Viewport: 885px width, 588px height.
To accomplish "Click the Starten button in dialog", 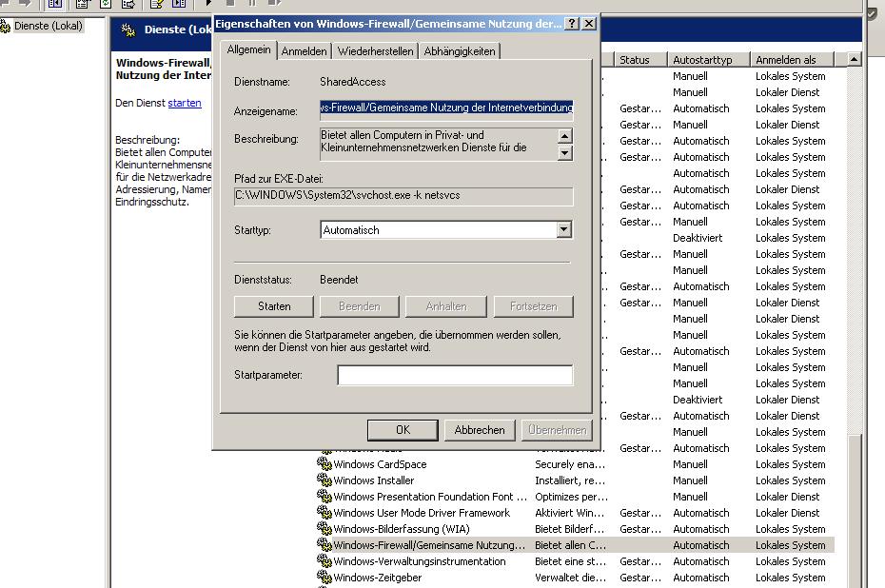I will coord(274,306).
